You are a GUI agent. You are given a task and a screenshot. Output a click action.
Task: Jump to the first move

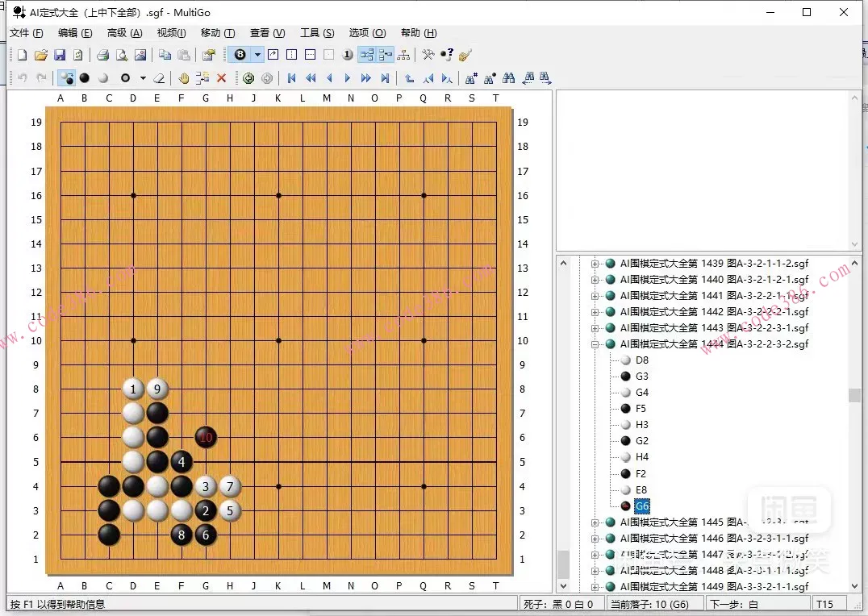[291, 78]
